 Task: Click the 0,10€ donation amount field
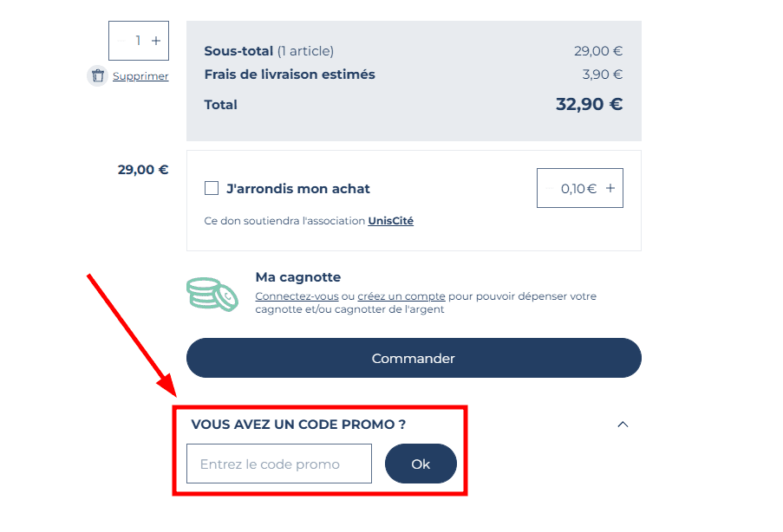(x=578, y=188)
